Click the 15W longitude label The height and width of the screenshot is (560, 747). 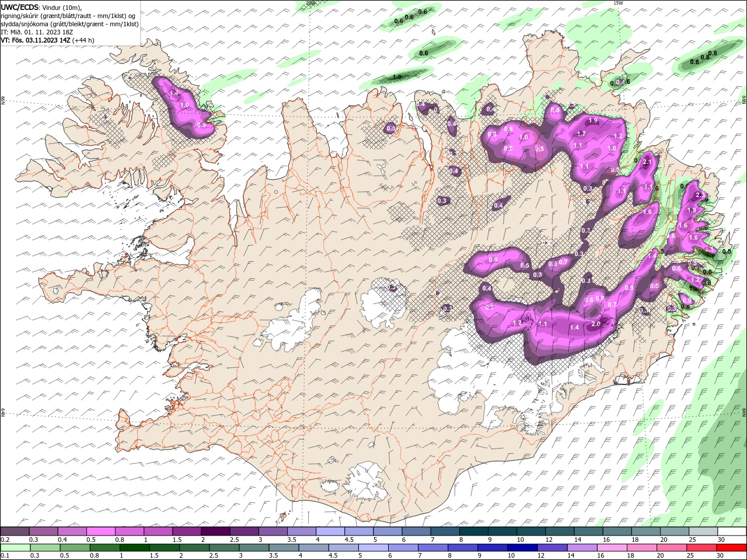click(x=618, y=3)
